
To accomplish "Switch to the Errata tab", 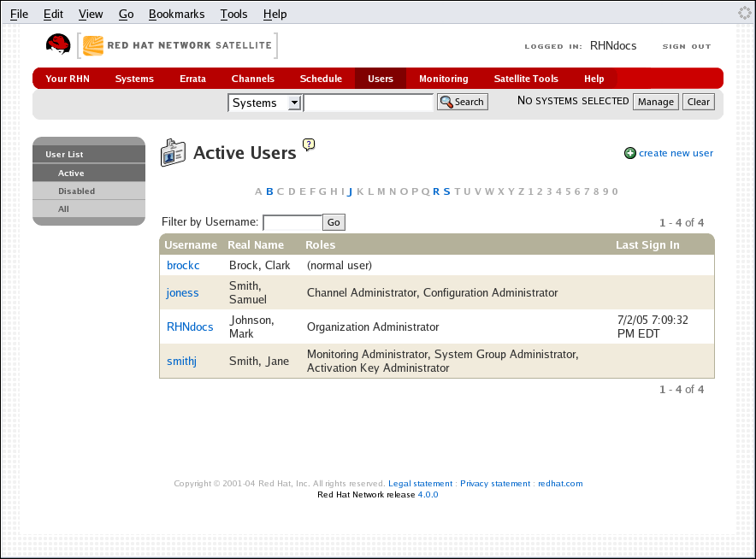I will (192, 79).
